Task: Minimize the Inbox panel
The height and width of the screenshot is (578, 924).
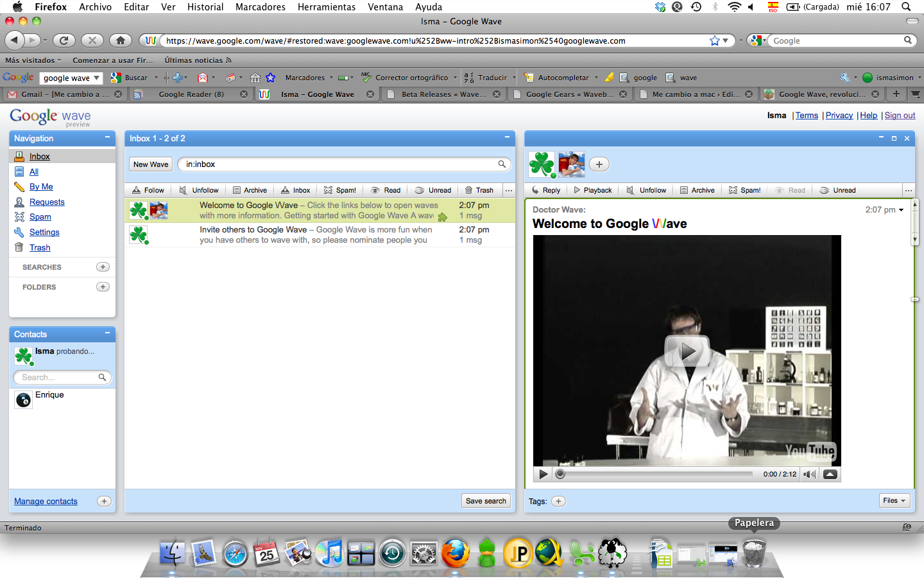Action: pyautogui.click(x=507, y=137)
